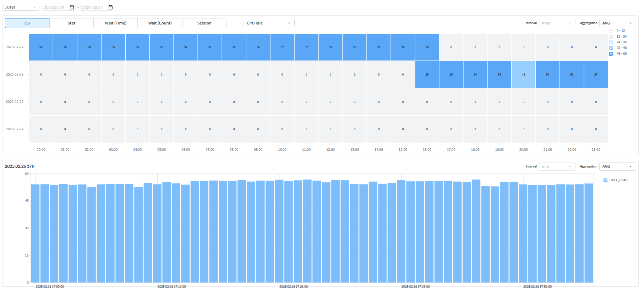Open the calendar picker for start date 2025.02.24
The image size is (644, 292).
pos(72,7)
